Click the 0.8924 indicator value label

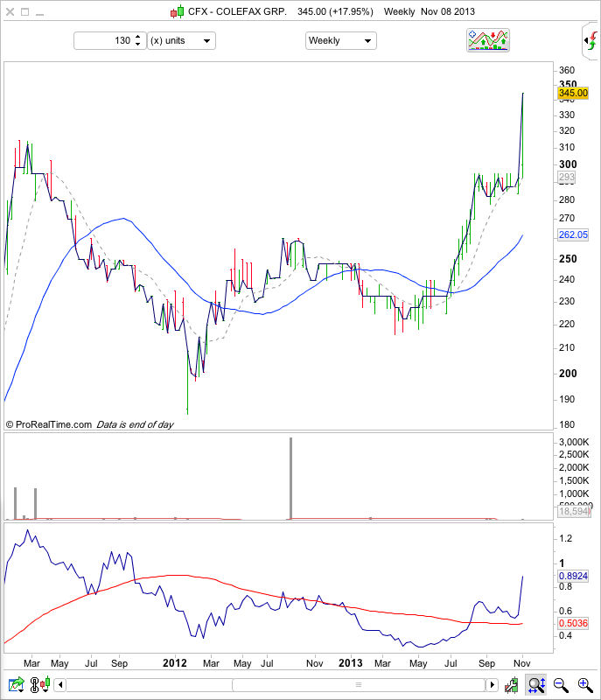573,576
